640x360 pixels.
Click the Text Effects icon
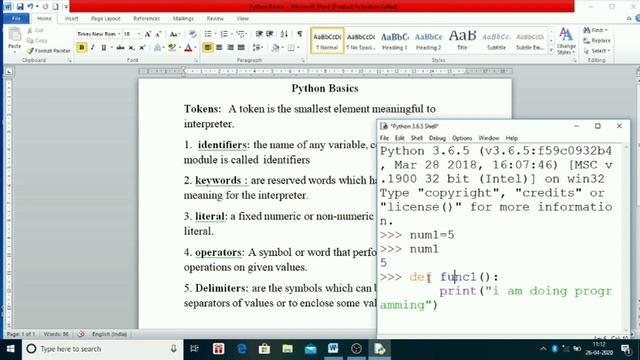[158, 48]
